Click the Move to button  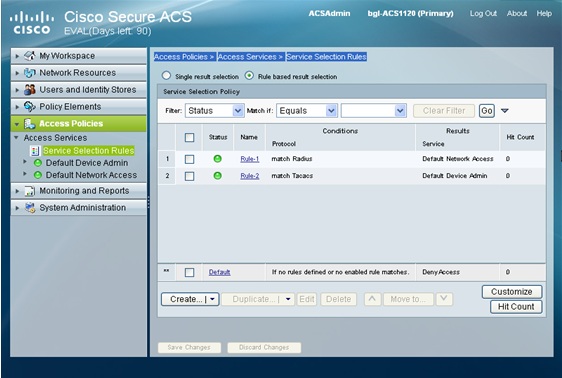coord(408,299)
